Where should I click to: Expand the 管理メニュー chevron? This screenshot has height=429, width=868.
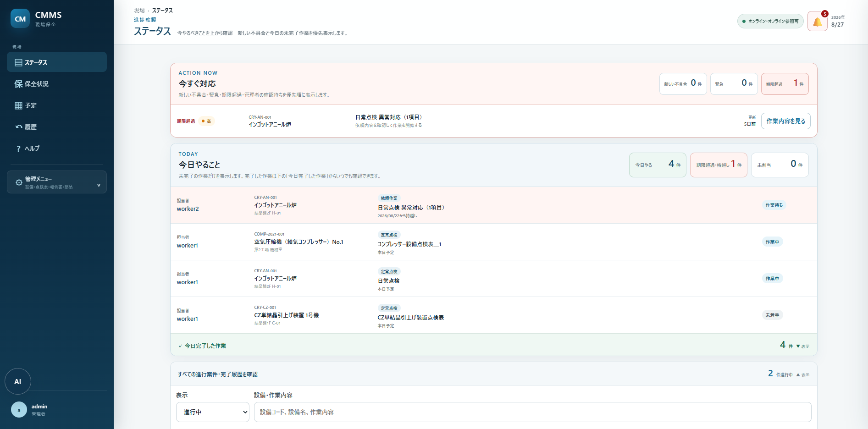coord(99,185)
